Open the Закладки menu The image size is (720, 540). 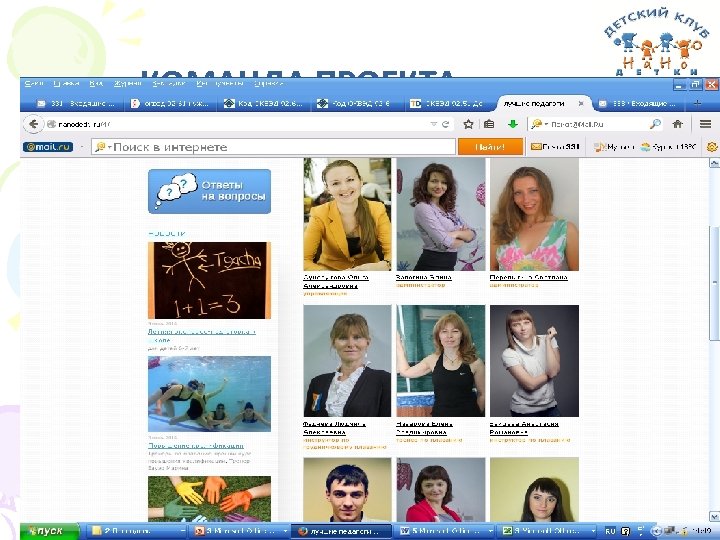[x=169, y=84]
